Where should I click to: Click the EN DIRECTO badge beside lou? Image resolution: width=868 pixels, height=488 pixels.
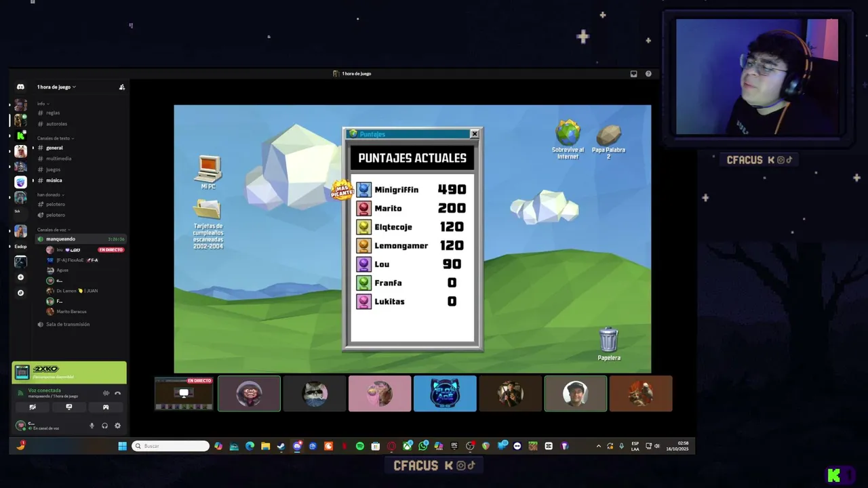(x=111, y=249)
